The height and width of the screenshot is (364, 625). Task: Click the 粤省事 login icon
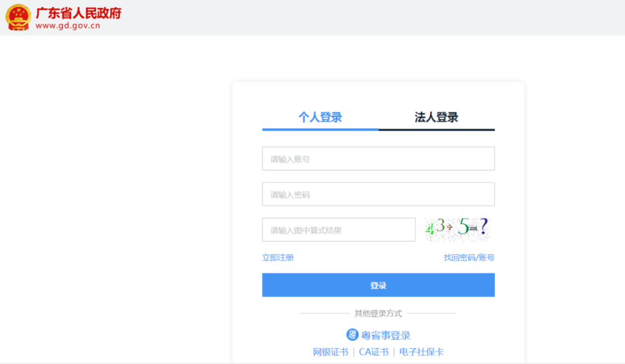(x=352, y=335)
